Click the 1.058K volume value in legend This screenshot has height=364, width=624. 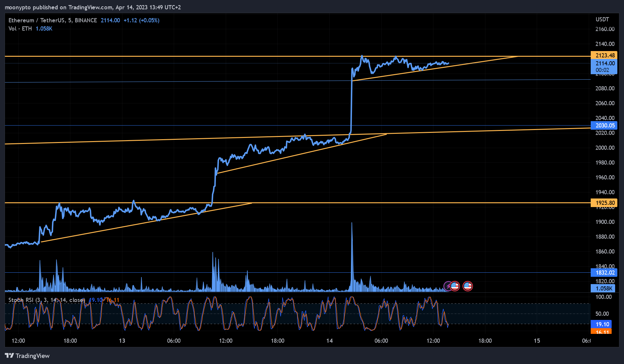point(44,29)
